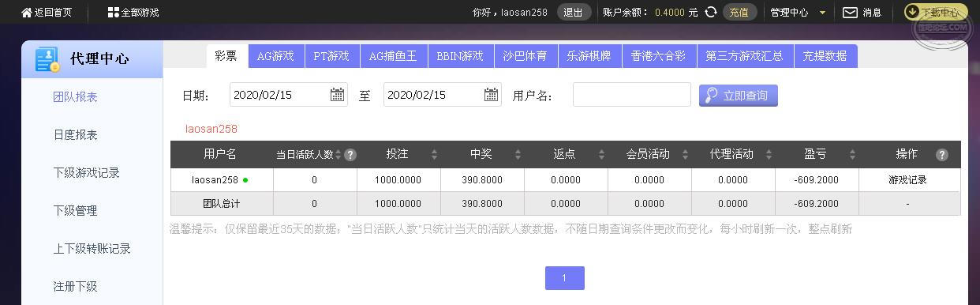Click the 返回首页 link text
This screenshot has height=305, width=980.
(x=53, y=13)
